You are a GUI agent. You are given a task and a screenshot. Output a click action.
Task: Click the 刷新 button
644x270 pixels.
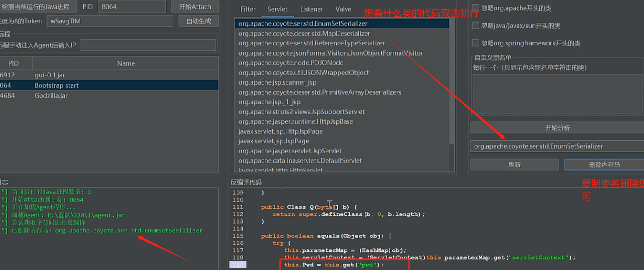(514, 165)
